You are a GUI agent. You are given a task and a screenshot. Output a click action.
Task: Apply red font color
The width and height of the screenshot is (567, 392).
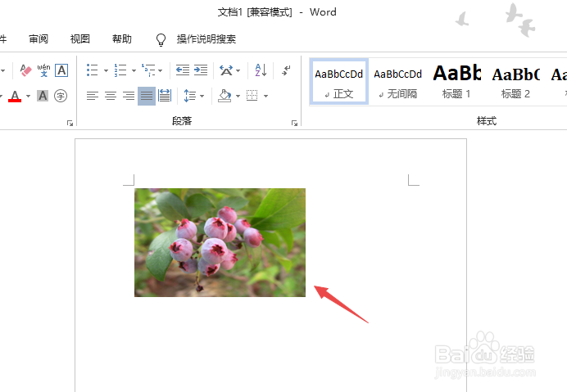tap(15, 96)
